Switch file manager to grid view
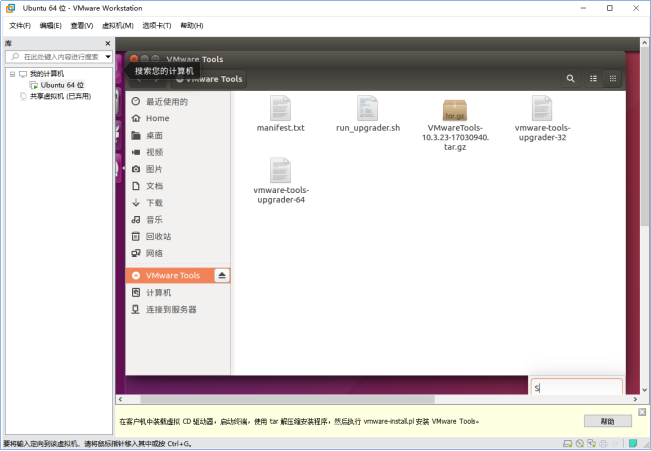 pyautogui.click(x=612, y=78)
